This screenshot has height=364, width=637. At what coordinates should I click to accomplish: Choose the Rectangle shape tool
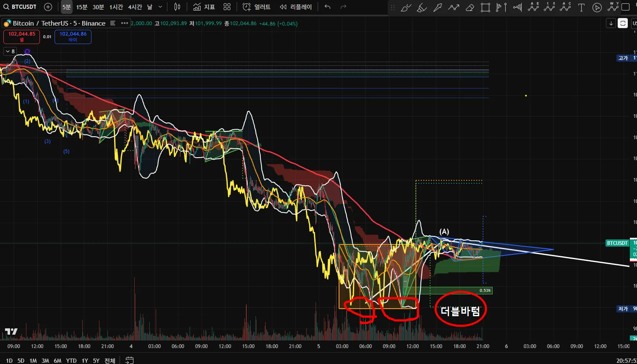[x=486, y=7]
